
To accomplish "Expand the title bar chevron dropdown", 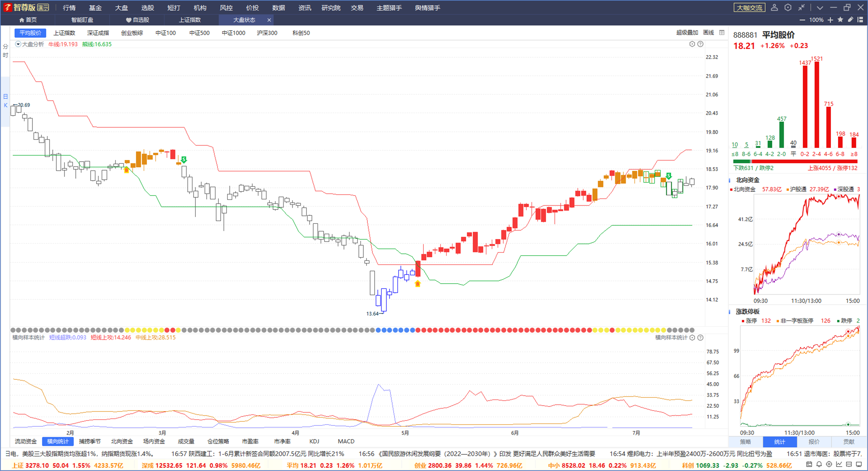I will [x=820, y=8].
